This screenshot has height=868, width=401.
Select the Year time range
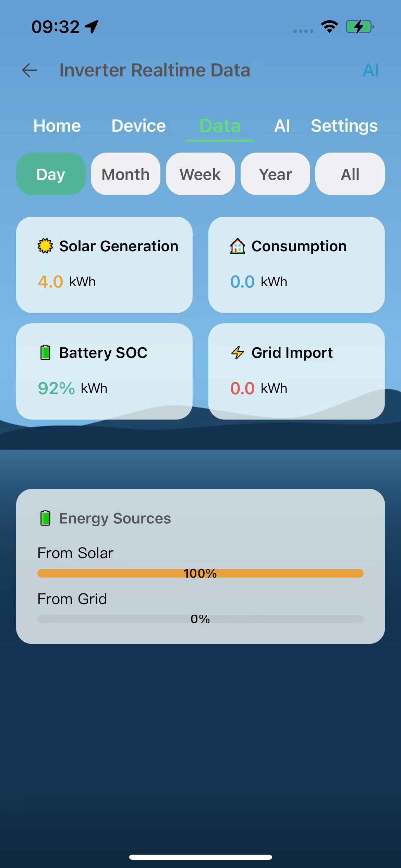(275, 174)
